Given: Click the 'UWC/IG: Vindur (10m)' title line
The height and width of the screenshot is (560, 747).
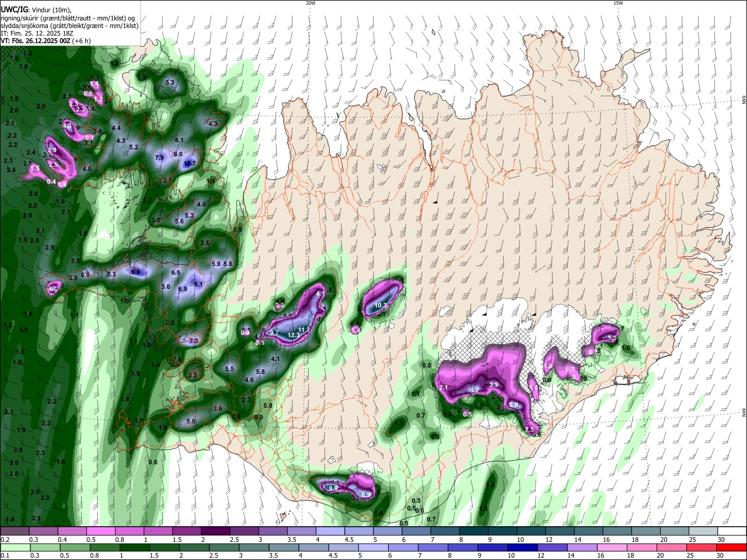Looking at the screenshot, I should pyautogui.click(x=36, y=9).
